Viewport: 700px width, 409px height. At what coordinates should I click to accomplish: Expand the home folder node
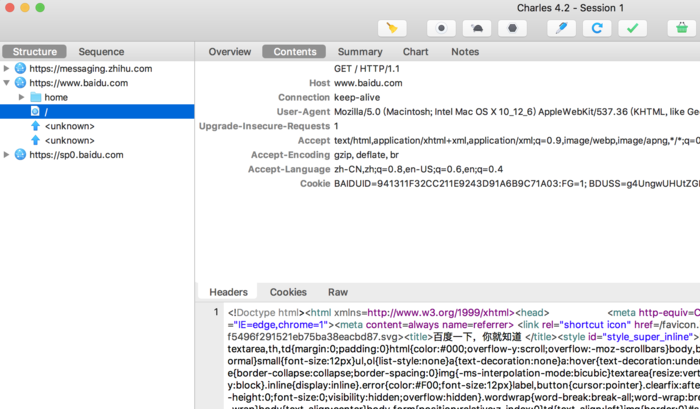coord(21,97)
